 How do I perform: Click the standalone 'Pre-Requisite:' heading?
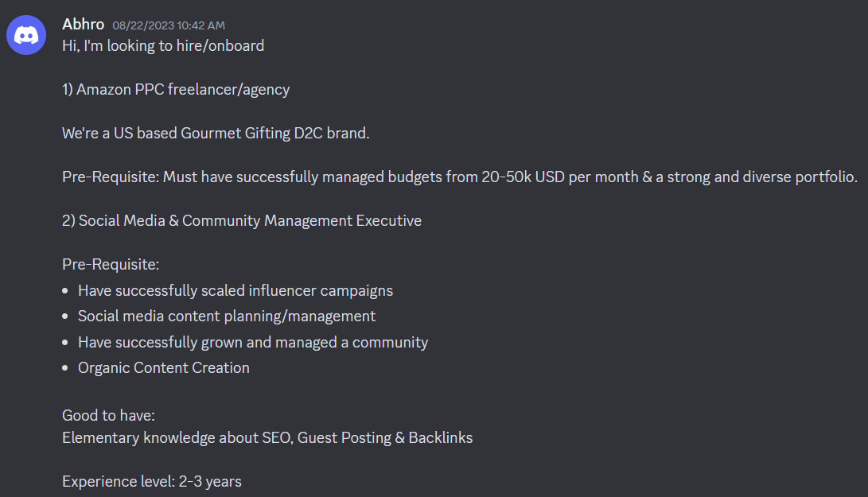pos(111,264)
